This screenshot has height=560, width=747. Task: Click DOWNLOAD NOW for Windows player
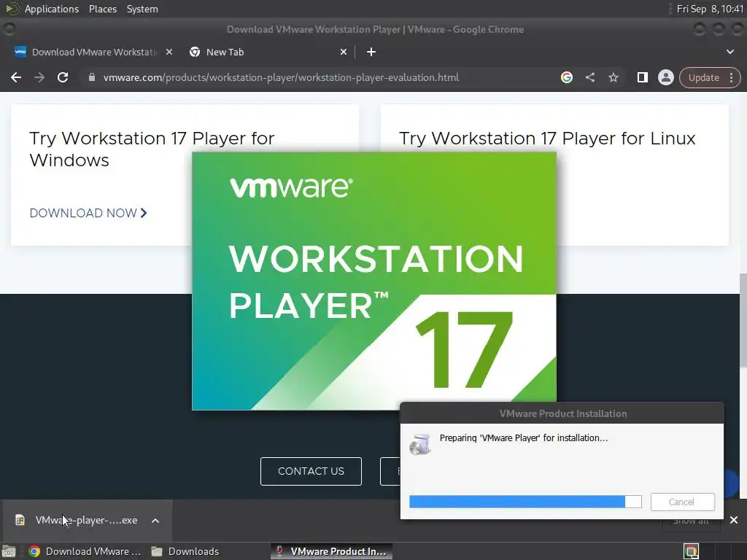(x=88, y=213)
